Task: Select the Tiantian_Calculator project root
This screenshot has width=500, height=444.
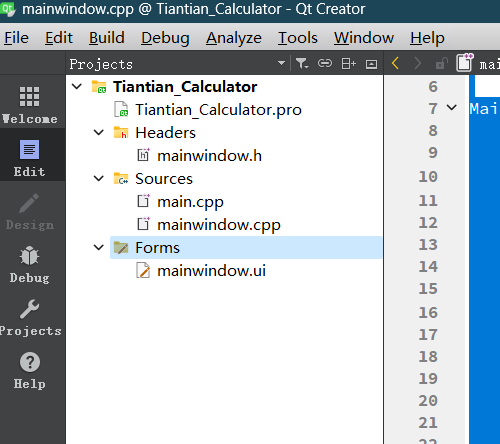Action: point(185,87)
